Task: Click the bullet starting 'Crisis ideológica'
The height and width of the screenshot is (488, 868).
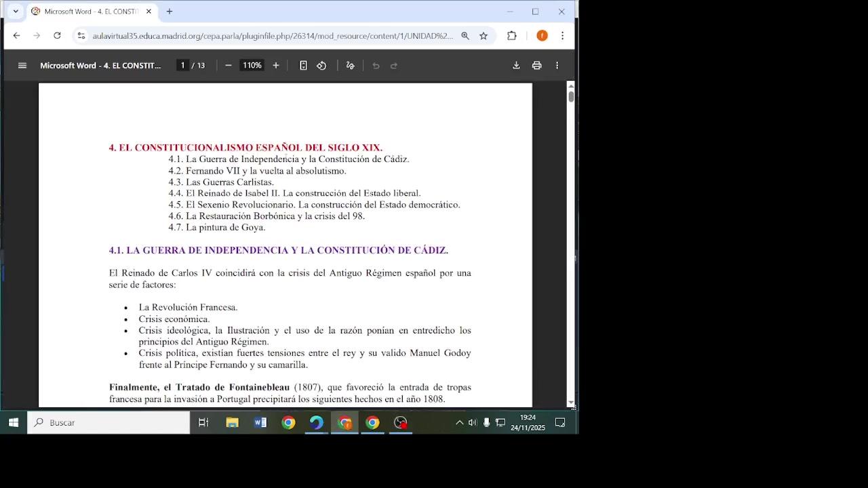Action: [x=305, y=336]
